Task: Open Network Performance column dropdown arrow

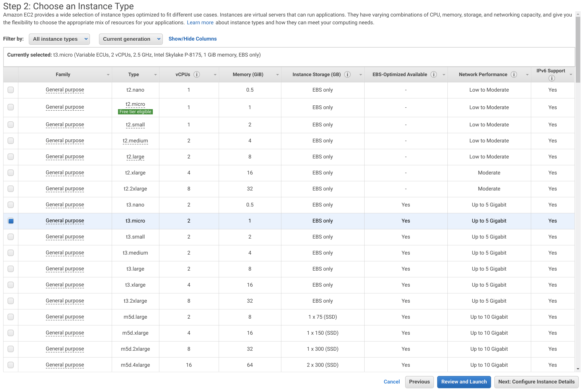Action: [x=527, y=75]
